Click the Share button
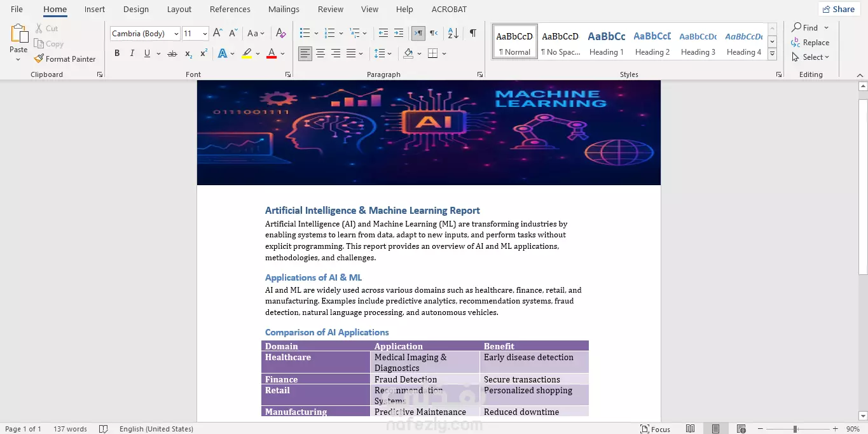 pyautogui.click(x=839, y=9)
